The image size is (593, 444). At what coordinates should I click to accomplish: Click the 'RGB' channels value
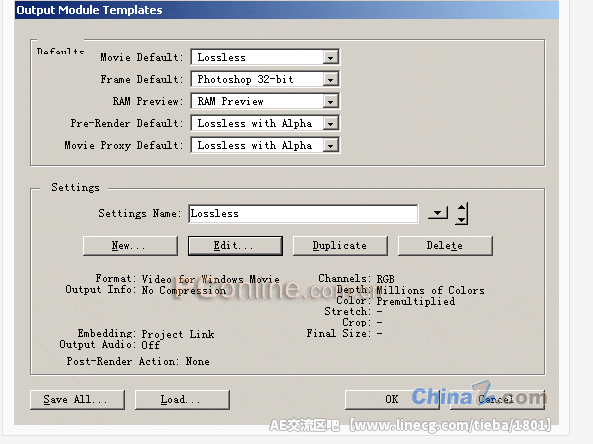pyautogui.click(x=386, y=279)
